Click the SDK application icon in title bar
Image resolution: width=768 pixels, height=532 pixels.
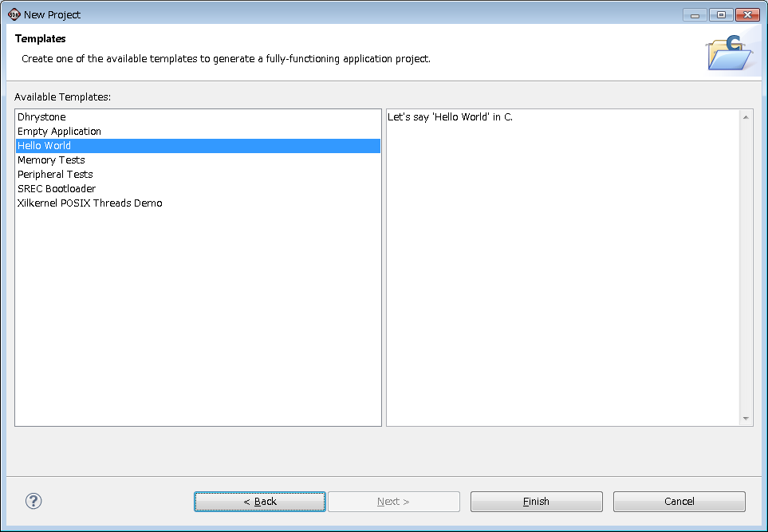pyautogui.click(x=14, y=14)
